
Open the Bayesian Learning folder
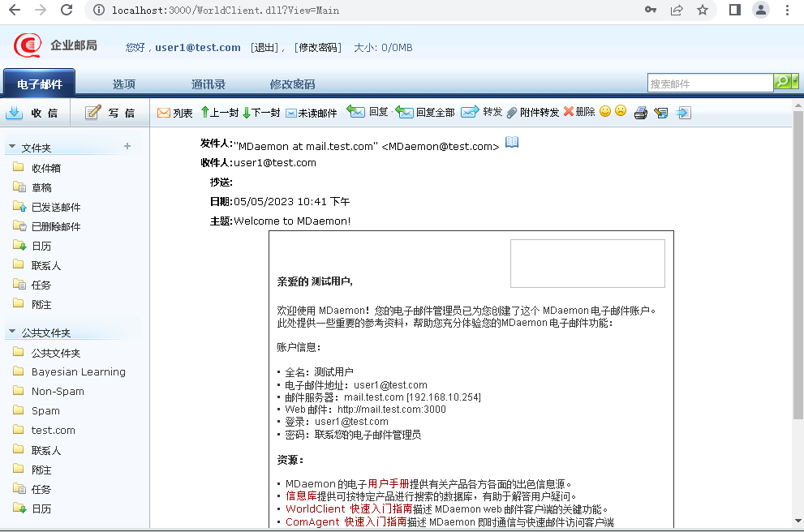78,372
